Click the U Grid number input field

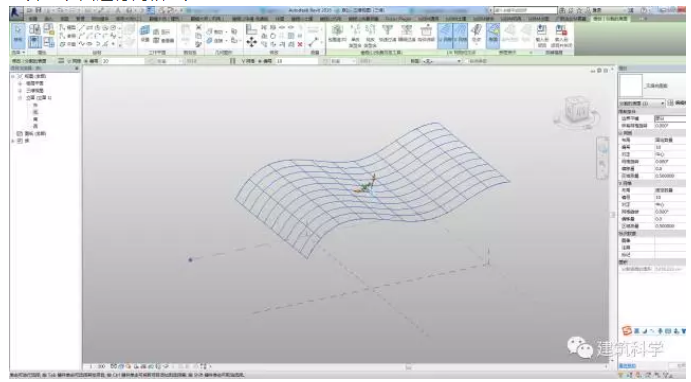point(123,61)
